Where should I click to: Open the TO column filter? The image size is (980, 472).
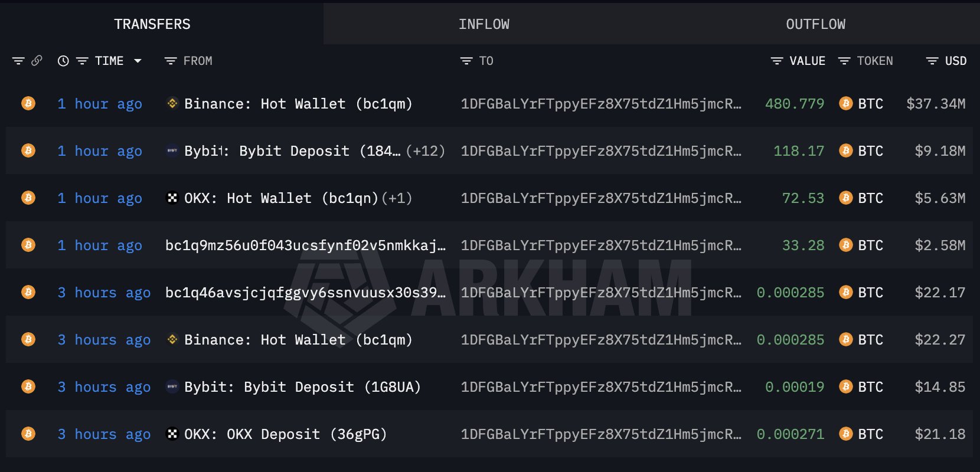[466, 61]
